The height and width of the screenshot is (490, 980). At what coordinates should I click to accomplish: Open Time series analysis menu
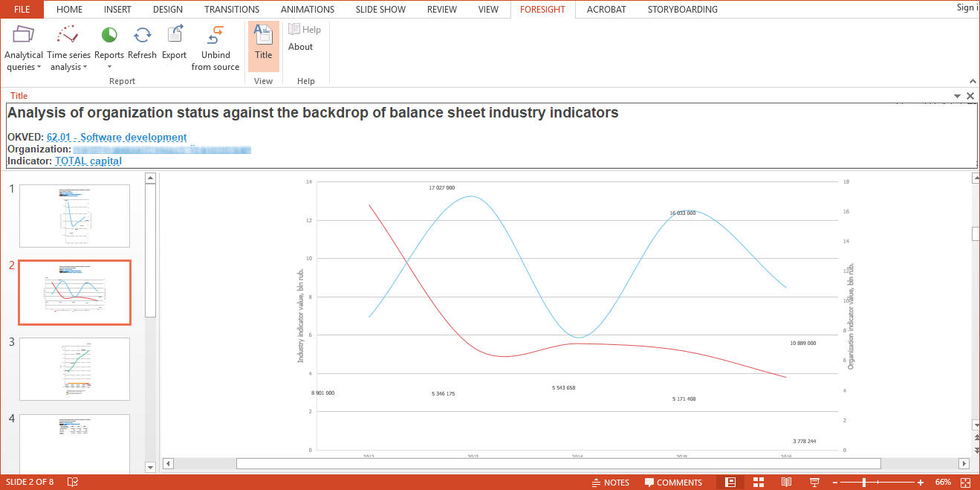68,35
